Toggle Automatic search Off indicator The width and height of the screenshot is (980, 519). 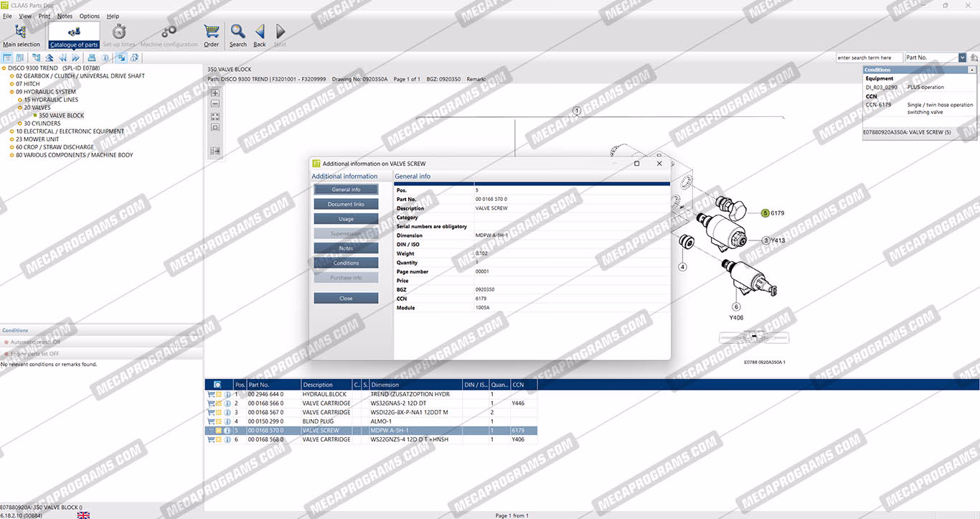pyautogui.click(x=7, y=342)
